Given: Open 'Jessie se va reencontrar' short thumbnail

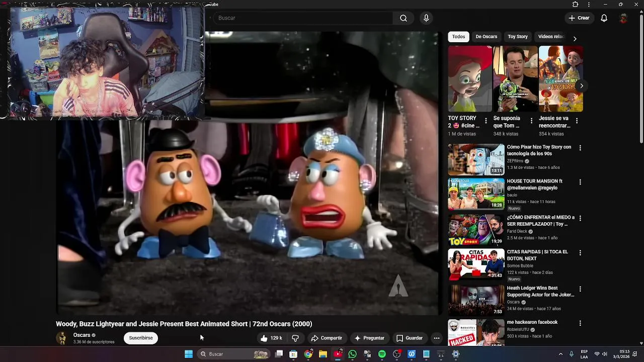Looking at the screenshot, I should tap(561, 79).
